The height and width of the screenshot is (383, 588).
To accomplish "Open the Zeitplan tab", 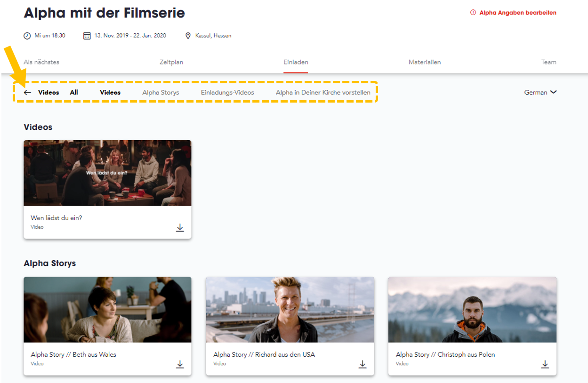I will (x=171, y=62).
